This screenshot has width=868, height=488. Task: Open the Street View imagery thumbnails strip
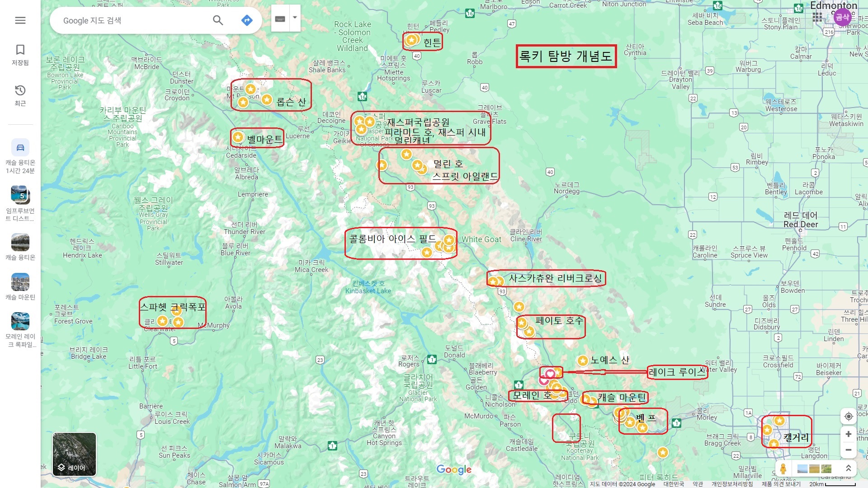point(815,469)
